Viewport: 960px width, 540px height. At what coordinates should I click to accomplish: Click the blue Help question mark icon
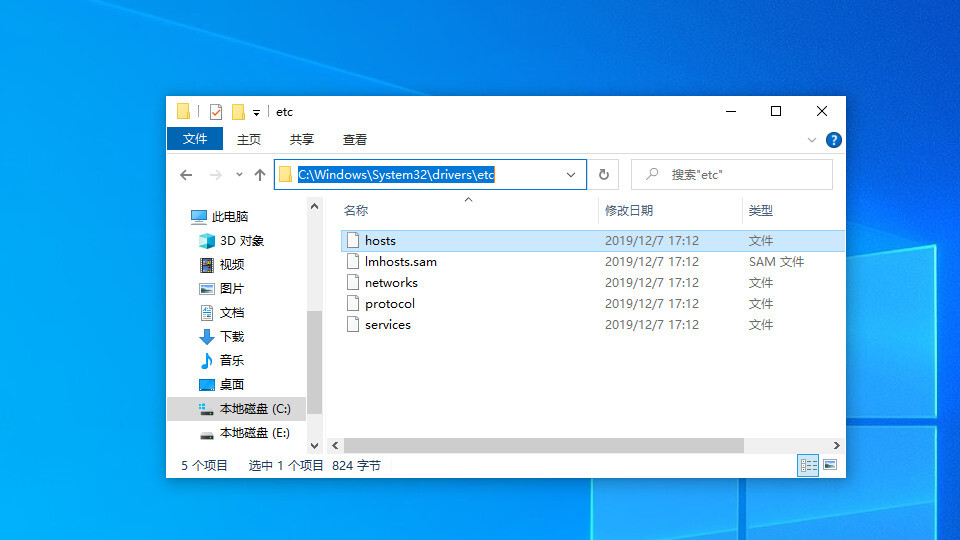[833, 140]
